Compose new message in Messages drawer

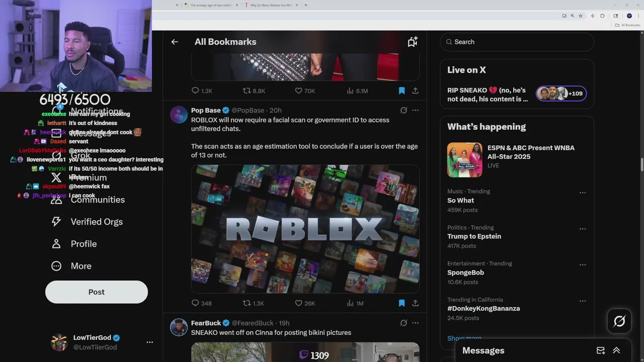point(601,350)
